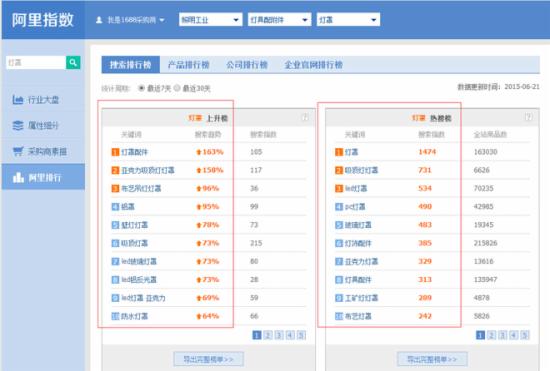Open keyword 灯罩配件 in 上升榜
This screenshot has height=371, width=550.
coord(134,152)
